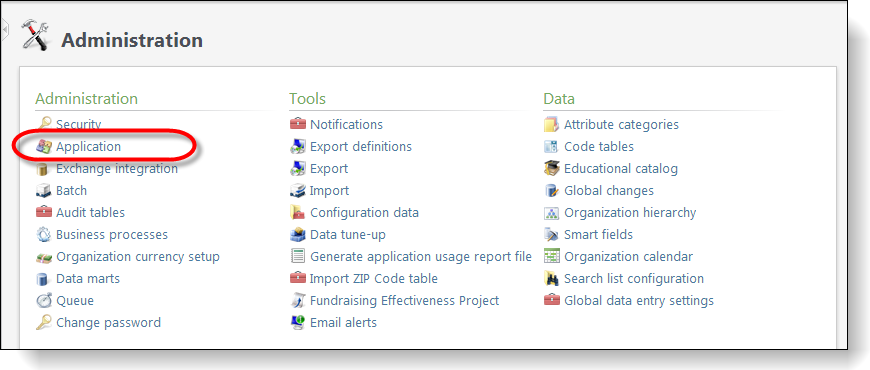
Task: Go to Global changes
Action: [609, 190]
